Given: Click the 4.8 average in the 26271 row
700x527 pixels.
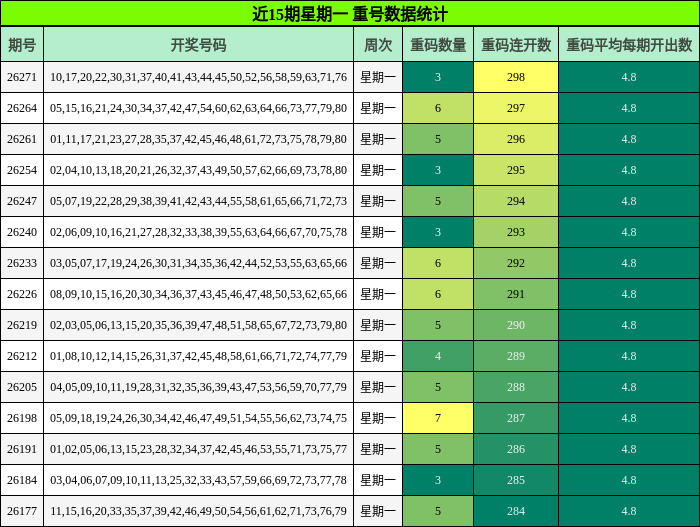Looking at the screenshot, I should click(x=629, y=77).
